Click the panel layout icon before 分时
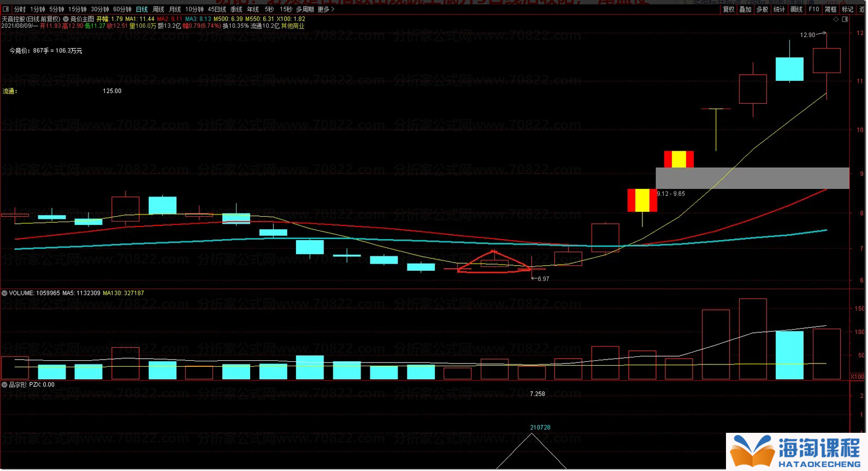This screenshot has height=471, width=868. tap(6, 9)
